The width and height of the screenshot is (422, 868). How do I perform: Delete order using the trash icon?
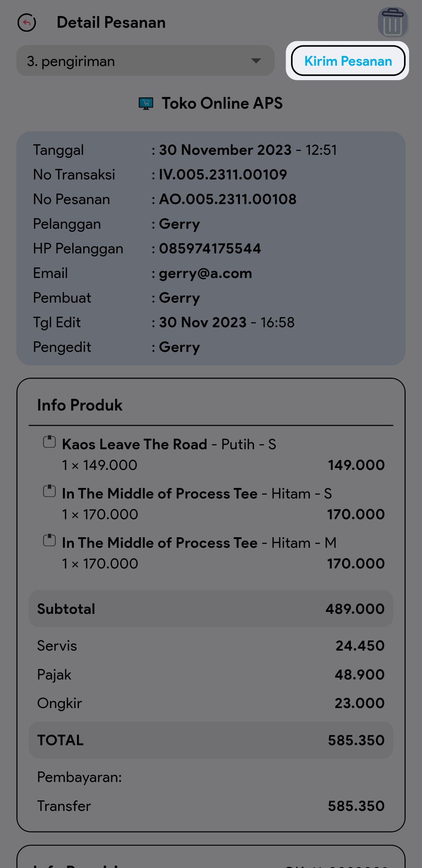pyautogui.click(x=392, y=23)
